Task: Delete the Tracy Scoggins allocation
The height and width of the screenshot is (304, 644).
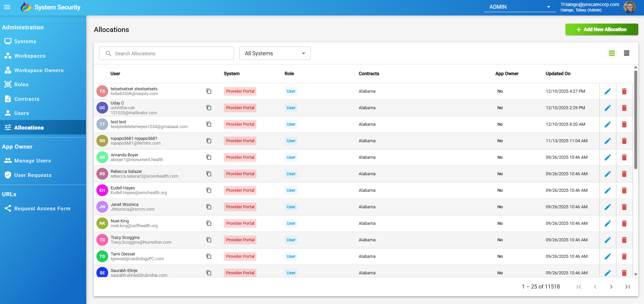Action: (624, 240)
